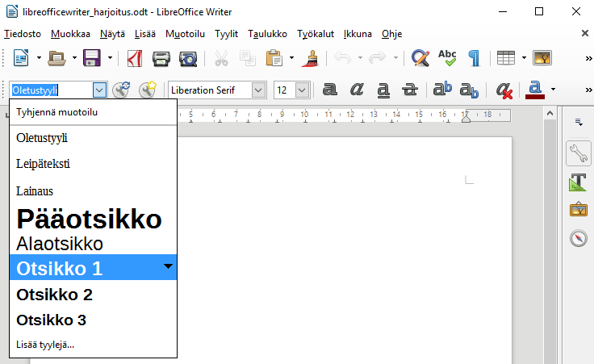Toggle formatting marks (pilcrow icon)
The width and height of the screenshot is (594, 364).
(x=474, y=58)
